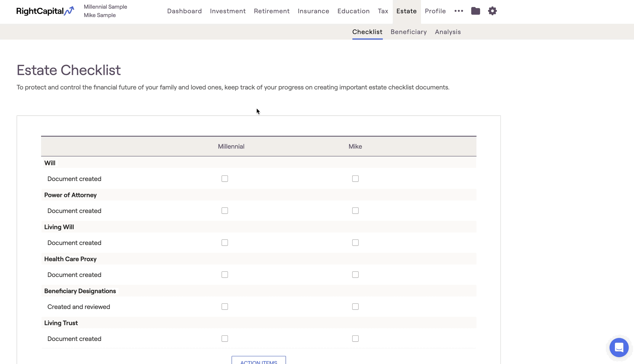The image size is (634, 364).
Task: Go to the Dashboard section
Action: (x=184, y=11)
